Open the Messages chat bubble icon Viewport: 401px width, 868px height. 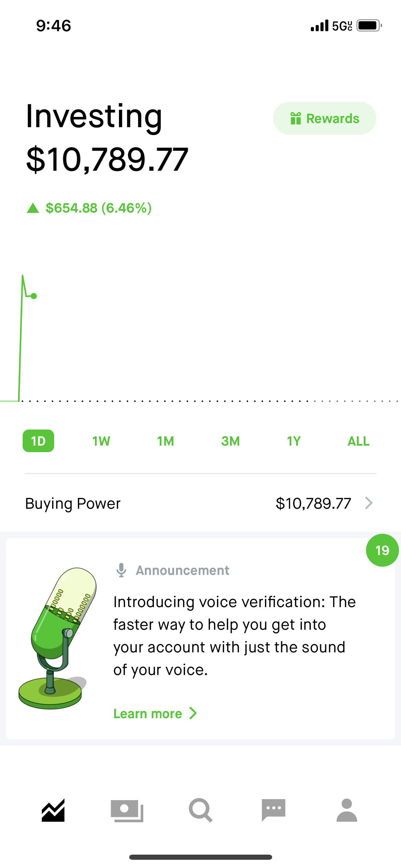point(274,810)
